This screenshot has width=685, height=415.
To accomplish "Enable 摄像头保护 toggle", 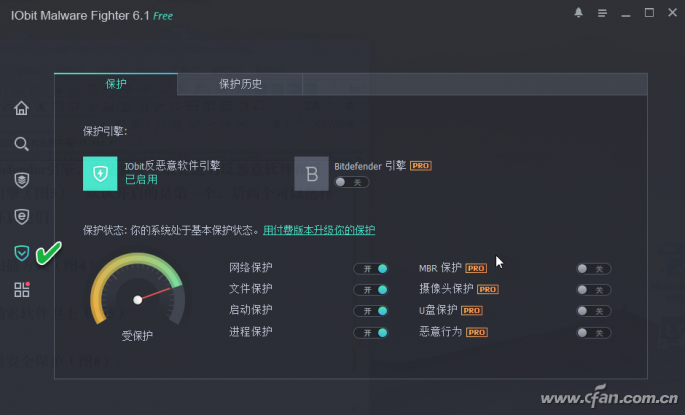I will click(593, 290).
